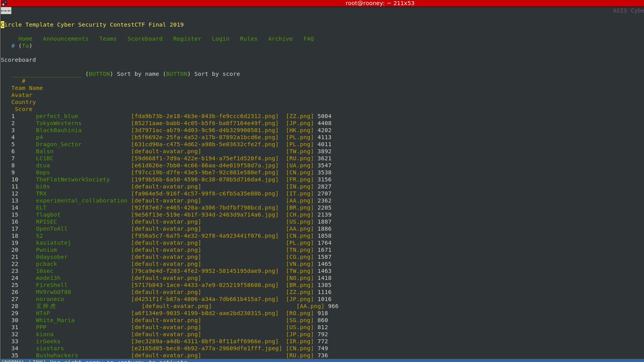Open the noraneco team link
This screenshot has height=362, width=644.
click(x=50, y=299)
